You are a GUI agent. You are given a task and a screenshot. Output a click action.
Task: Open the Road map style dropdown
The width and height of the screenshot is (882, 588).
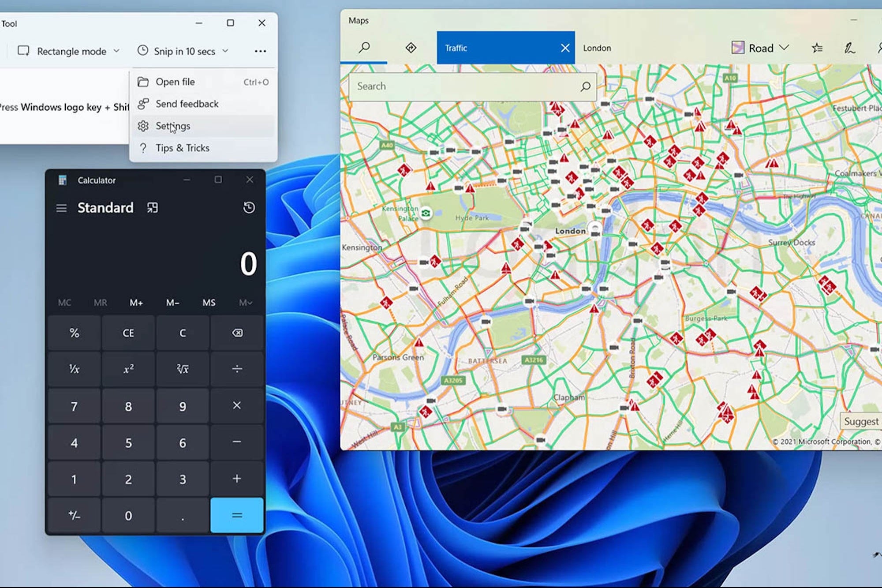[759, 48]
